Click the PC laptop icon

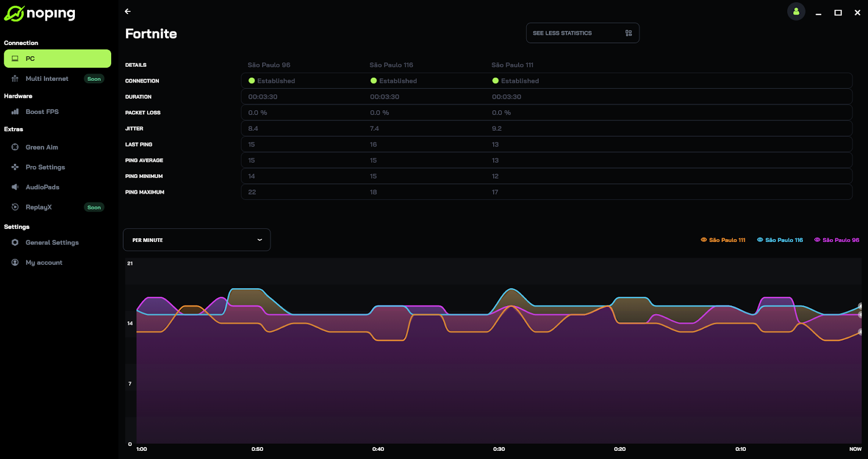pos(15,59)
